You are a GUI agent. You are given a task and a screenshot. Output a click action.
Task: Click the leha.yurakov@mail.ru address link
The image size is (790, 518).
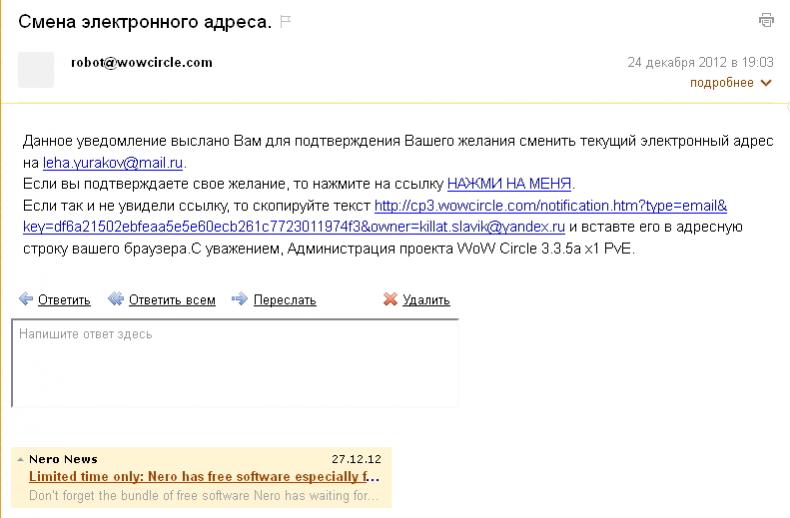pyautogui.click(x=113, y=163)
